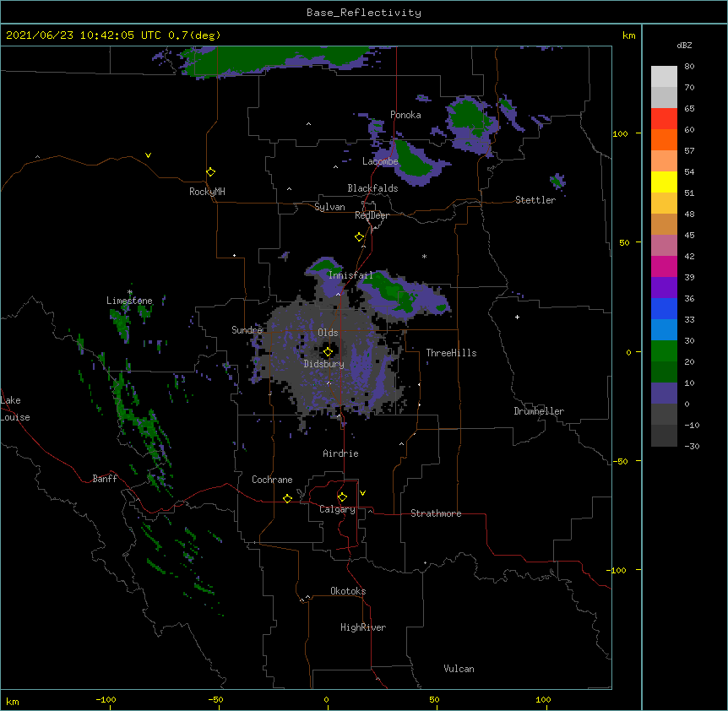Image resolution: width=728 pixels, height=711 pixels.
Task: Click the Airdrie city label
Action: coord(341,453)
